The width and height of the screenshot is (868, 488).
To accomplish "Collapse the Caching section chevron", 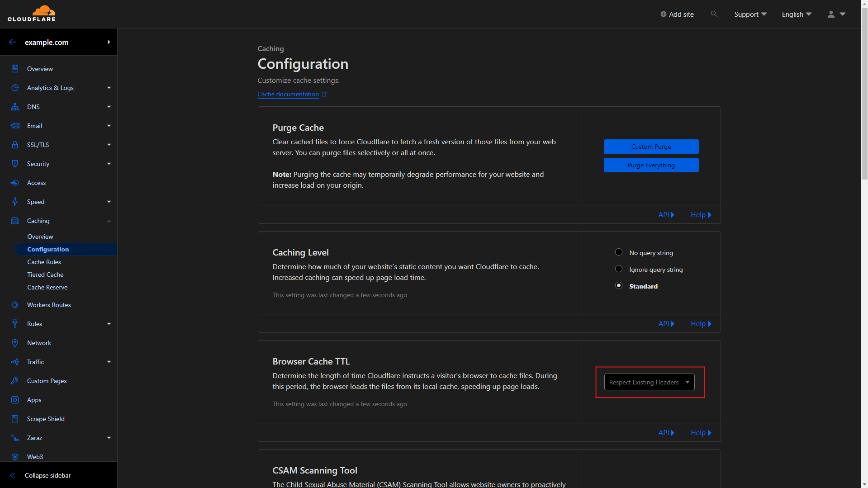I will coord(109,221).
